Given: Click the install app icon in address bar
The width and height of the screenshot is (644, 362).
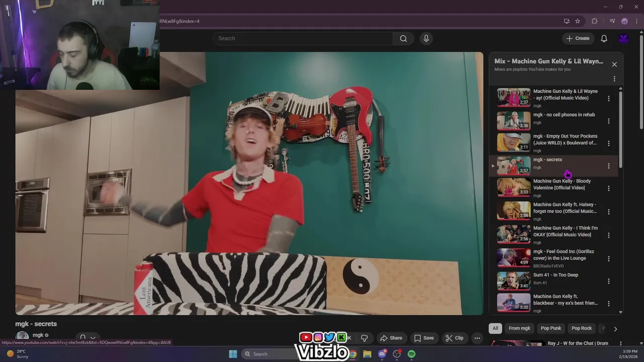Looking at the screenshot, I should [567, 21].
